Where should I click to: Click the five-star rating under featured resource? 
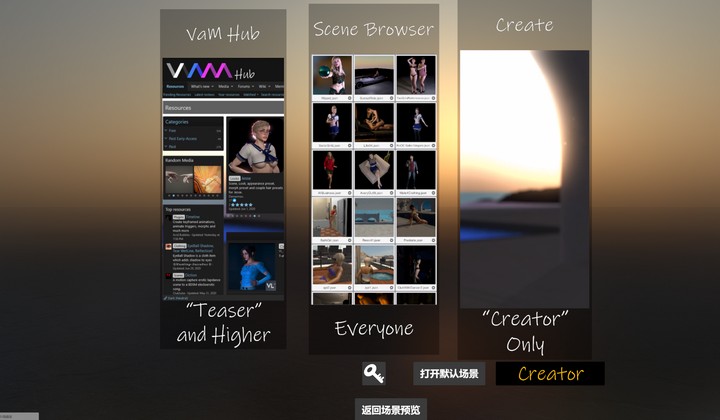(242, 205)
